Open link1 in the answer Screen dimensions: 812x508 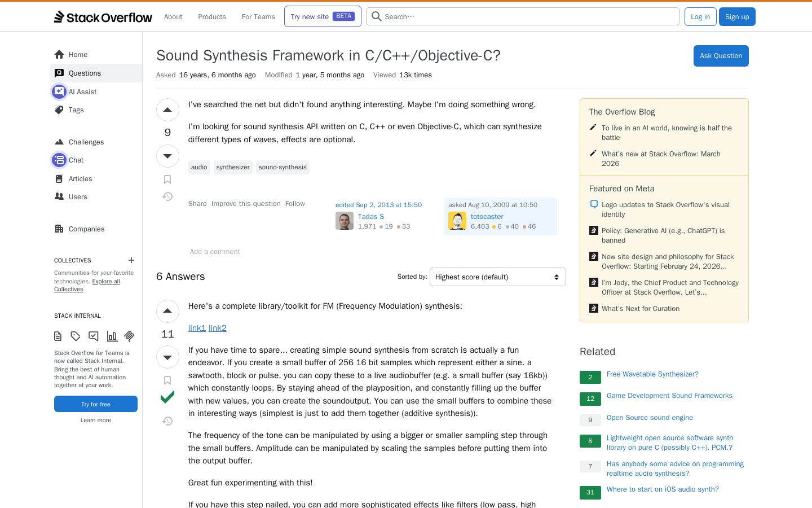coord(197,328)
